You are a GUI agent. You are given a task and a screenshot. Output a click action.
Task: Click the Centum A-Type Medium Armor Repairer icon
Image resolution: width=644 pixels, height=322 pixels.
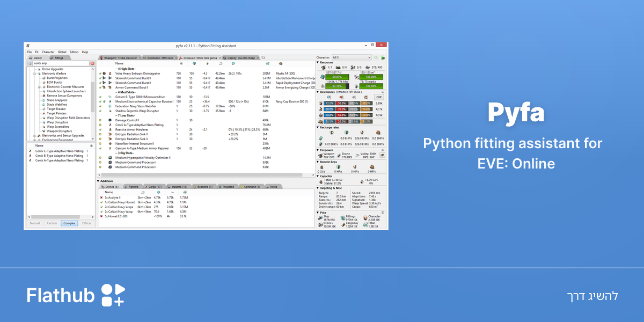pos(110,149)
